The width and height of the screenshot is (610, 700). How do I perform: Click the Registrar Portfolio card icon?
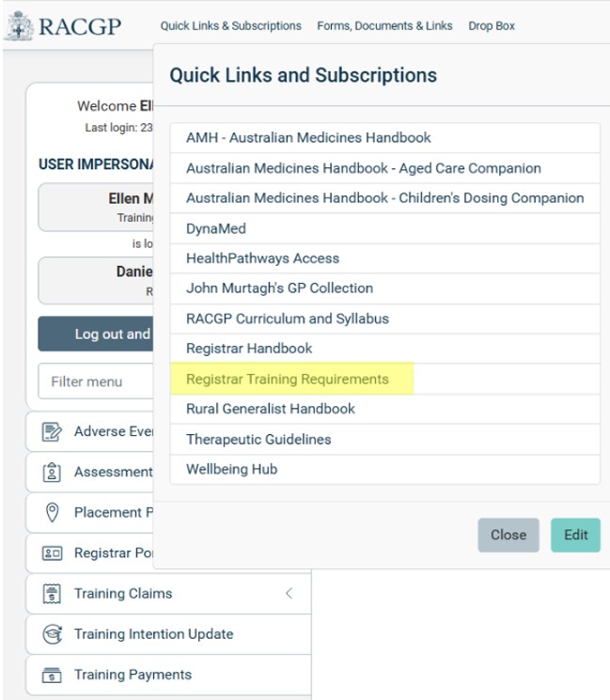pos(53,553)
